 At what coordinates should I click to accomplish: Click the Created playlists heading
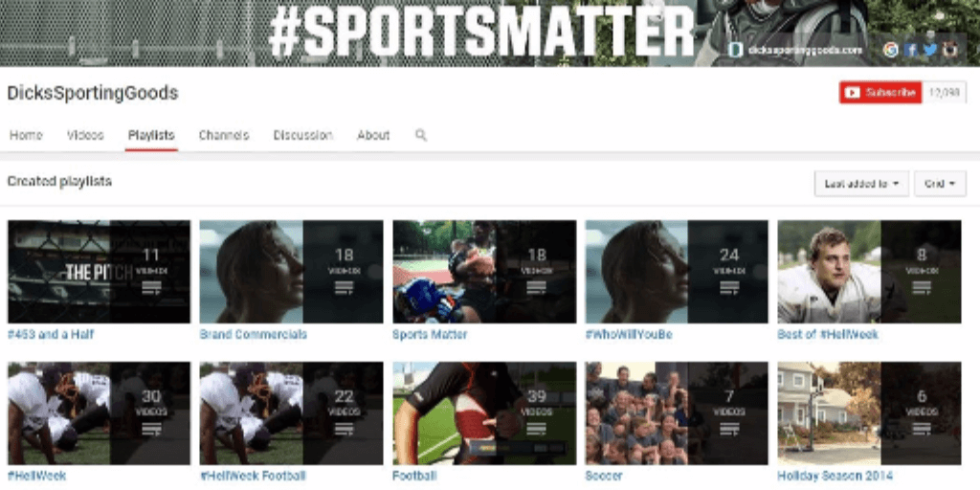[59, 181]
